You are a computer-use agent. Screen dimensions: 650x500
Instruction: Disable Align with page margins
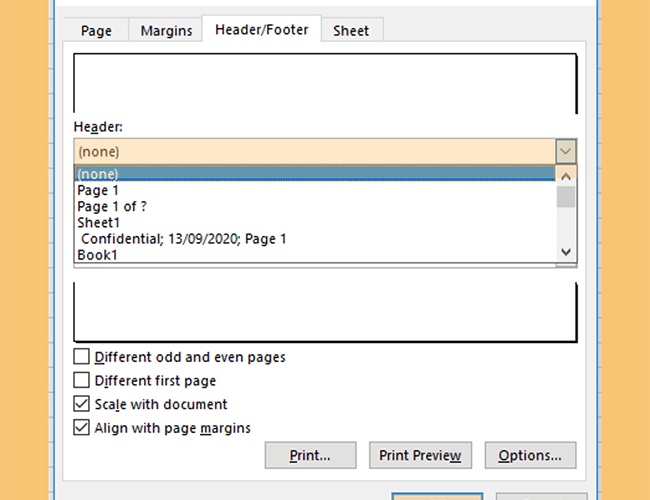point(81,427)
